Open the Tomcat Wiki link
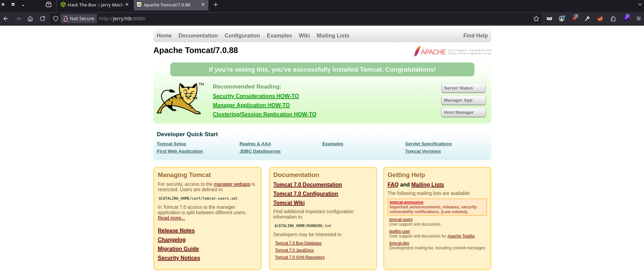This screenshot has height=276, width=644. tap(289, 203)
